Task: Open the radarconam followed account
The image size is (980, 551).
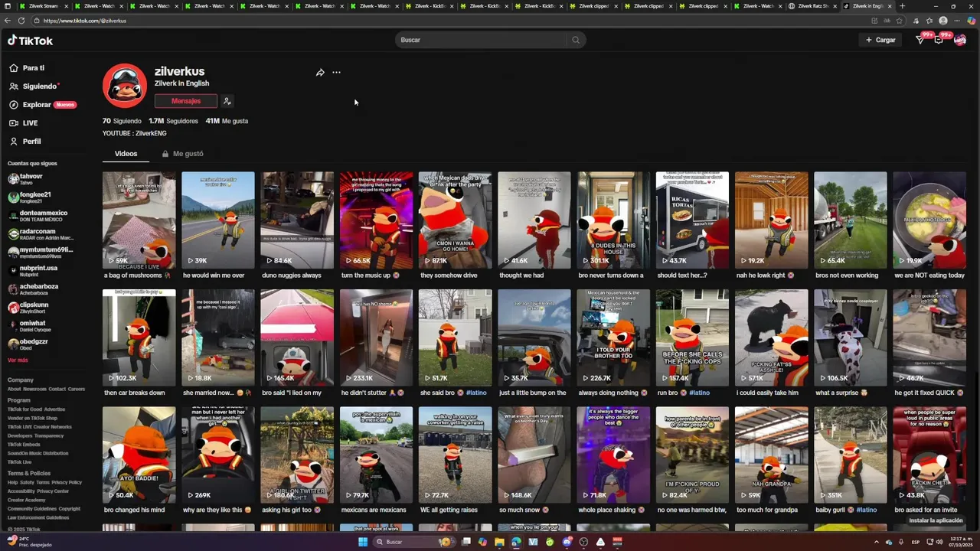Action: coord(41,233)
